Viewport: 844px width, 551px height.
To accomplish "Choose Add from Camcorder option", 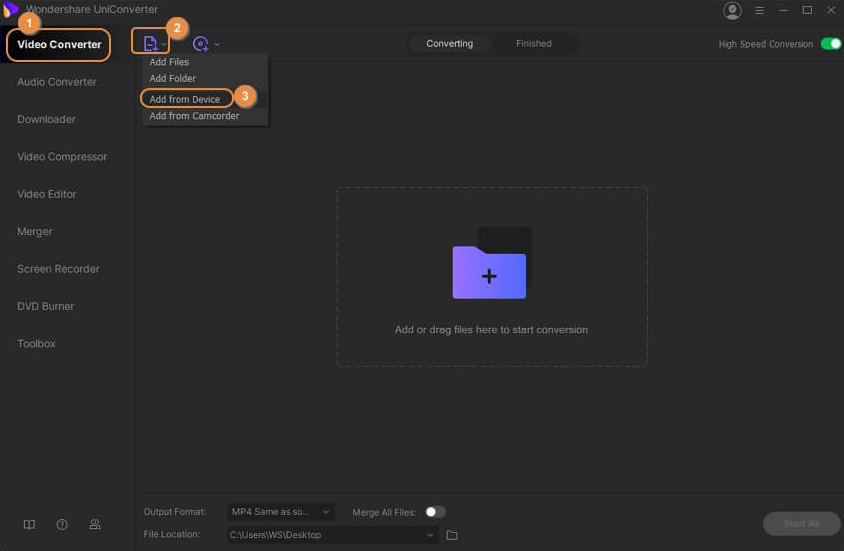I will click(x=194, y=116).
